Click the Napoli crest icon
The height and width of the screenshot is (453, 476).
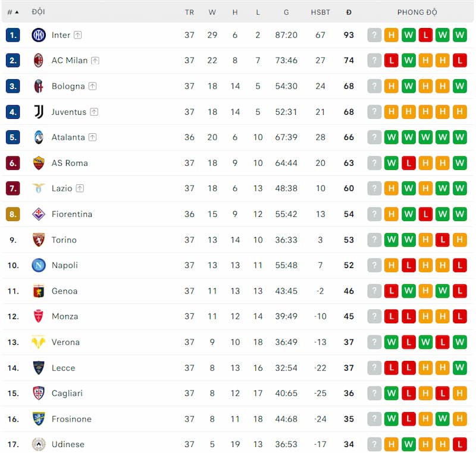pyautogui.click(x=39, y=265)
